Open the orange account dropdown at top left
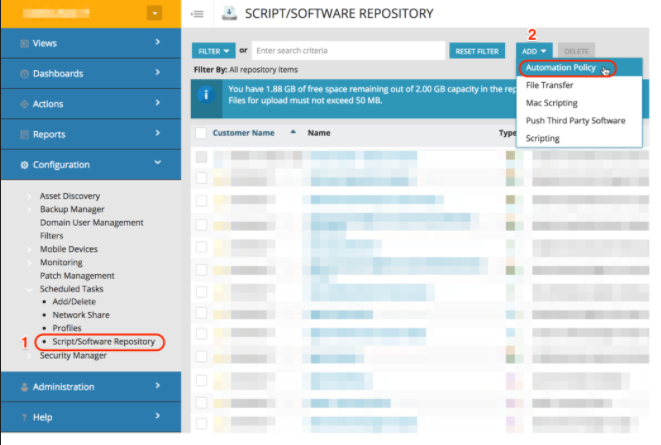 (153, 13)
